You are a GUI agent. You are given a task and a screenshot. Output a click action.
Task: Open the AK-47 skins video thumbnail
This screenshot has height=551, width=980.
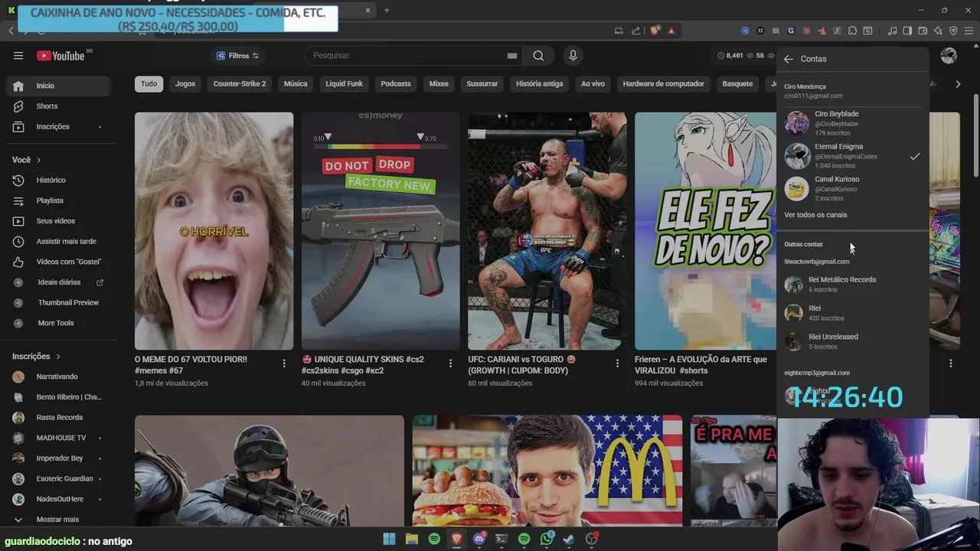pyautogui.click(x=381, y=231)
